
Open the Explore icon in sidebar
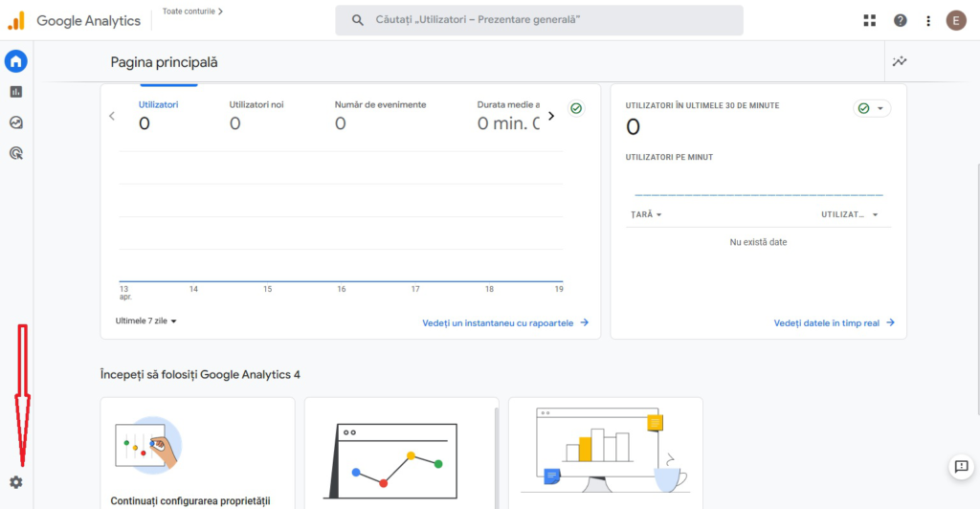click(15, 122)
